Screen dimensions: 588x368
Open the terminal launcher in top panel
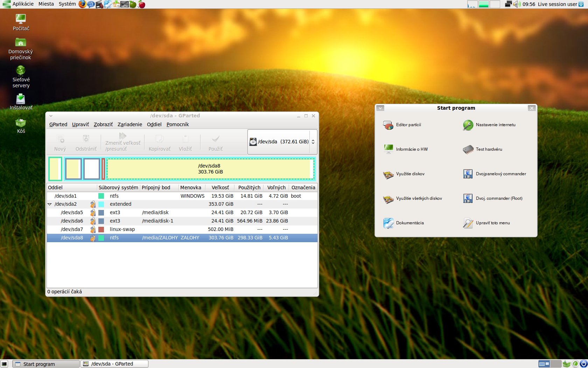(x=124, y=4)
